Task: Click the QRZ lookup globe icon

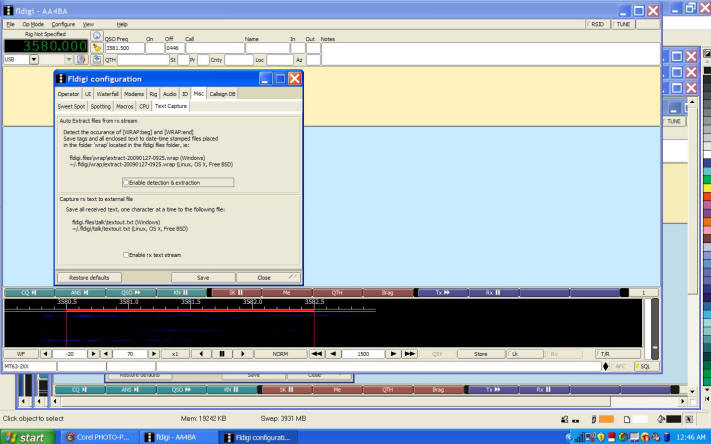Action: click(97, 36)
